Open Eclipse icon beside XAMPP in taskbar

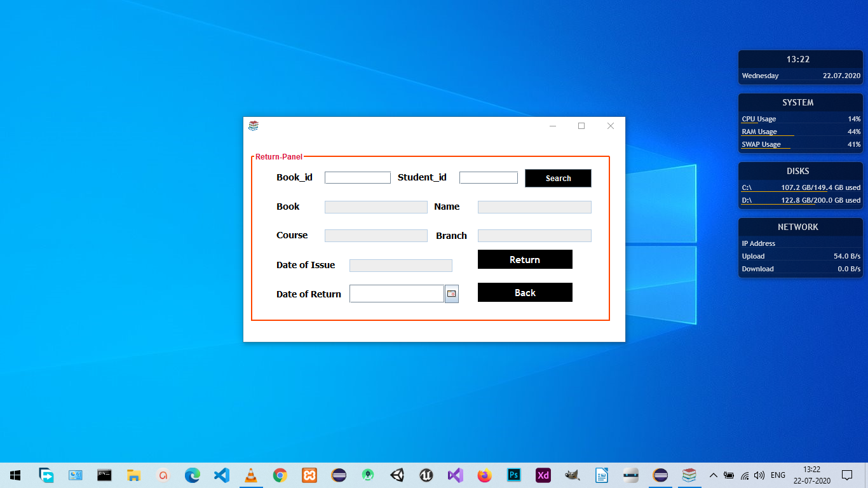(x=339, y=475)
